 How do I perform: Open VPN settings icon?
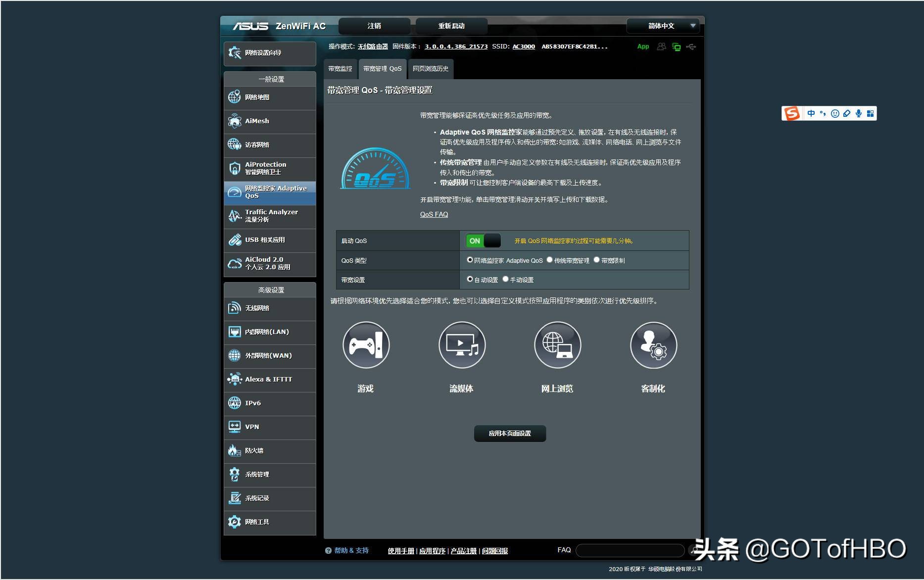point(235,427)
